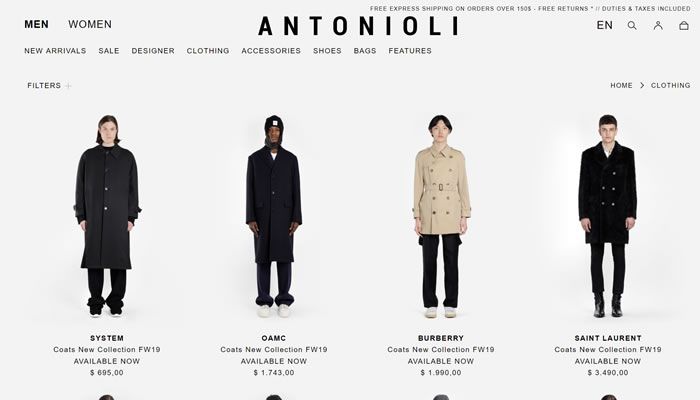Open the Burberry beige trench coat photo
Viewport: 700px width, 400px height.
pos(441,217)
